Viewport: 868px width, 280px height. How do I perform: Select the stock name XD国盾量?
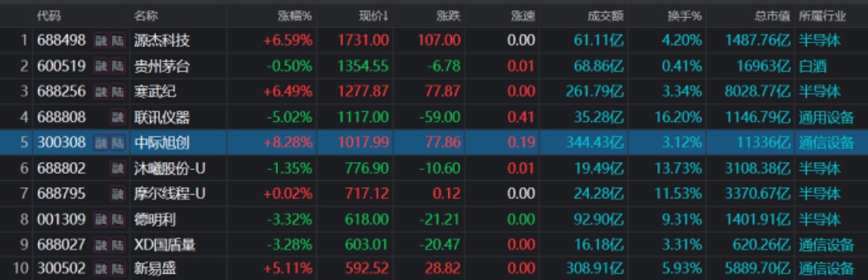(x=164, y=244)
